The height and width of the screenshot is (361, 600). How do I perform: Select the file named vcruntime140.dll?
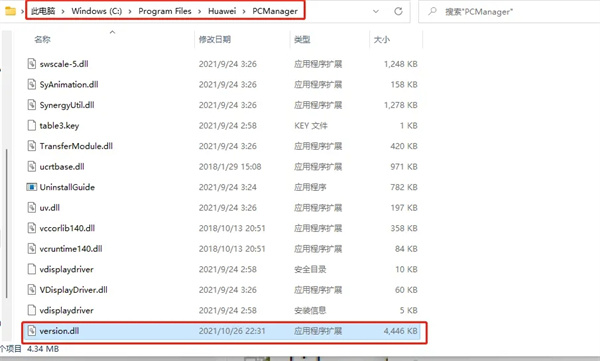pyautogui.click(x=71, y=249)
